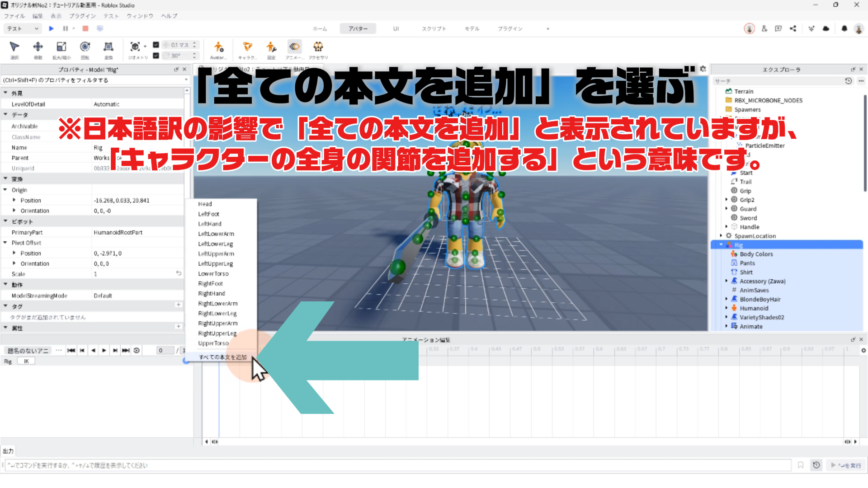Click the 題名のないアニ animation name button

point(28,350)
